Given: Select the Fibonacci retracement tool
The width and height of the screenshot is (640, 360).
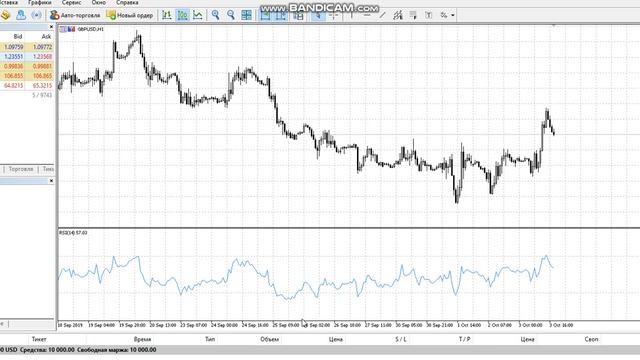Looking at the screenshot, I should (x=413, y=16).
